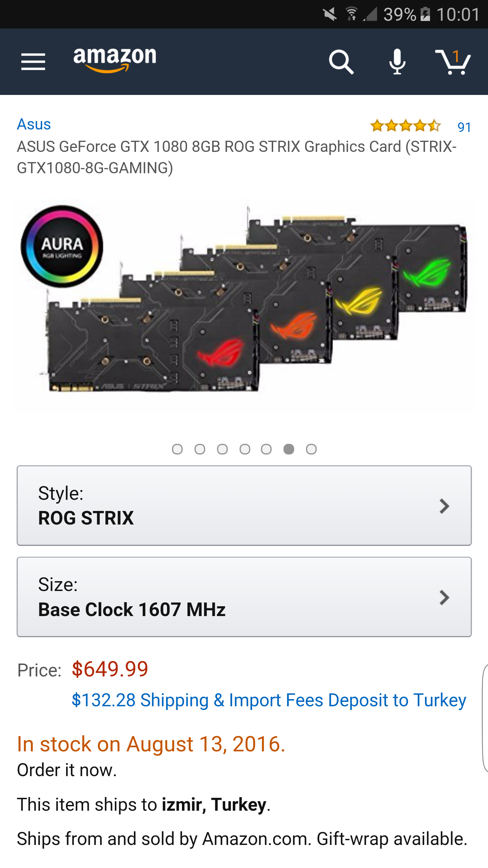Screen dimensions: 488x868
Task: Expand the Size Base Clock selector
Action: [x=244, y=597]
